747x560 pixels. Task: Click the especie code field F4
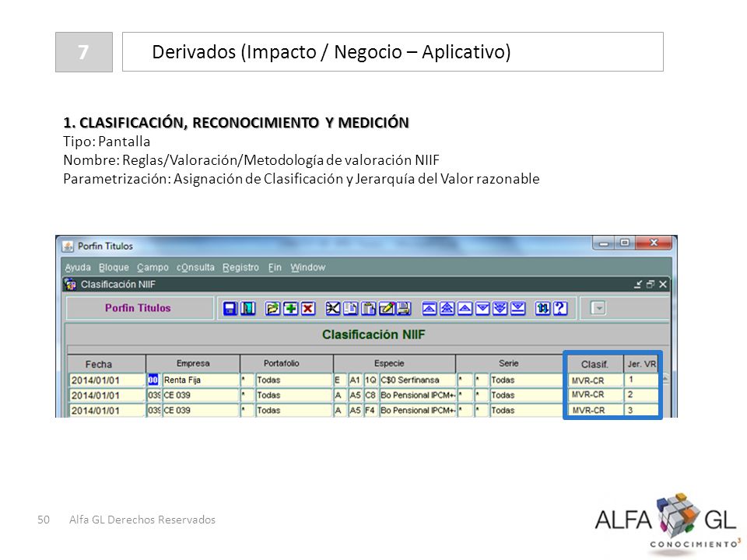point(370,410)
